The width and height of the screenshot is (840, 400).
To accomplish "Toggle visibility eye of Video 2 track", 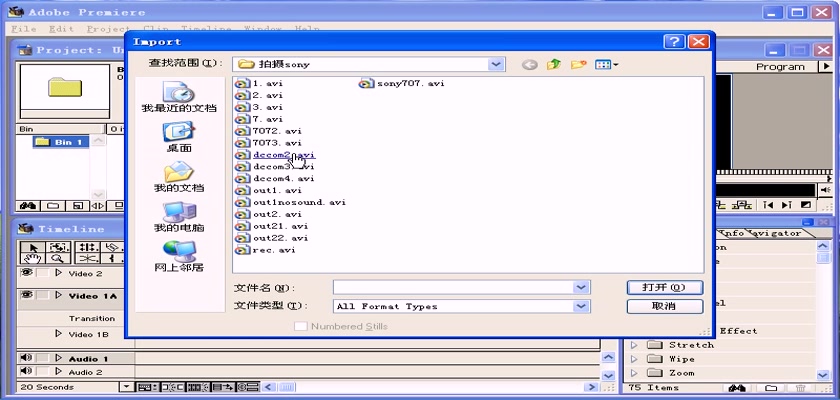I will click(x=26, y=273).
